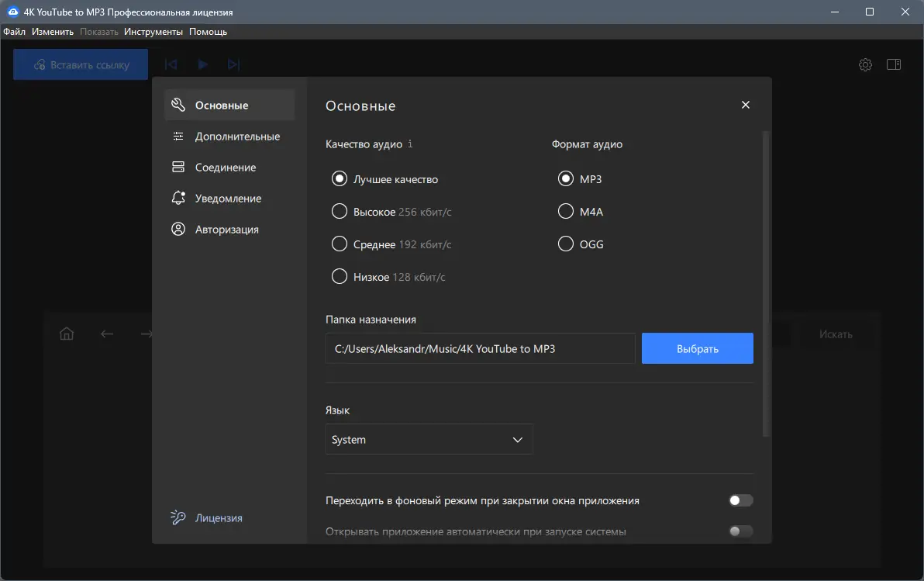
Task: Click the user icon beside Авторизация
Action: tap(178, 230)
